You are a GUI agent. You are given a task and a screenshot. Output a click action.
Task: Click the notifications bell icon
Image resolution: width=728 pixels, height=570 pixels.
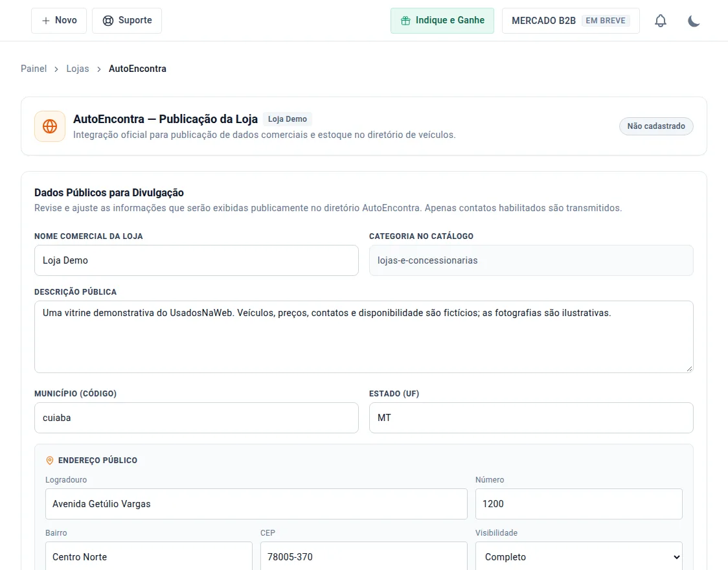click(660, 21)
